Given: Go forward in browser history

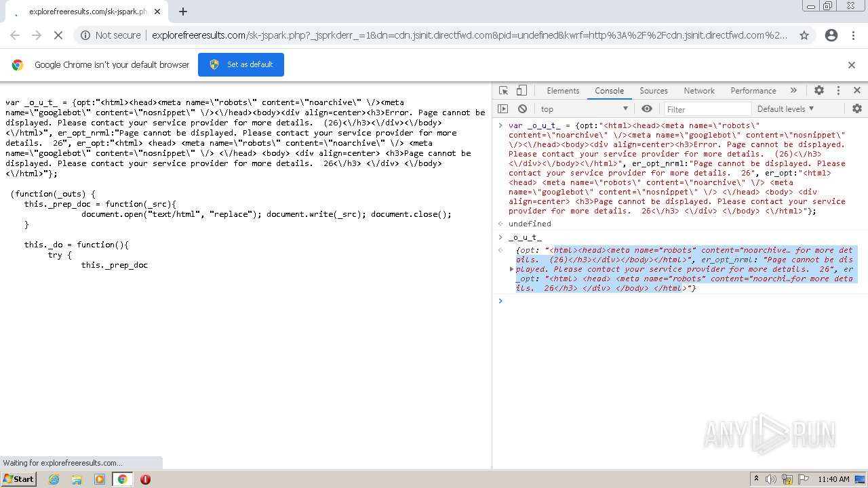Looking at the screenshot, I should pos(37,35).
